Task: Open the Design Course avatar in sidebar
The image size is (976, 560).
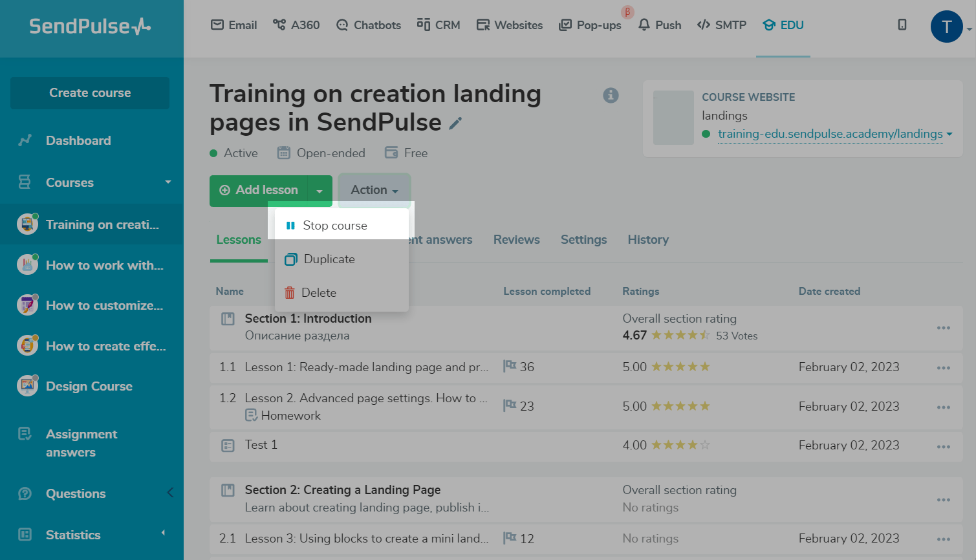Action: (27, 386)
